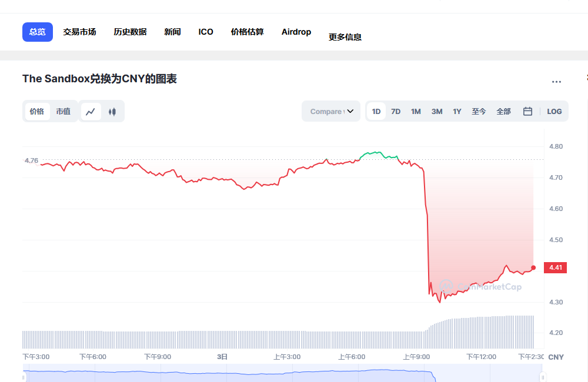Click the 4.70 price axis label
The width and height of the screenshot is (588, 382).
(x=556, y=177)
